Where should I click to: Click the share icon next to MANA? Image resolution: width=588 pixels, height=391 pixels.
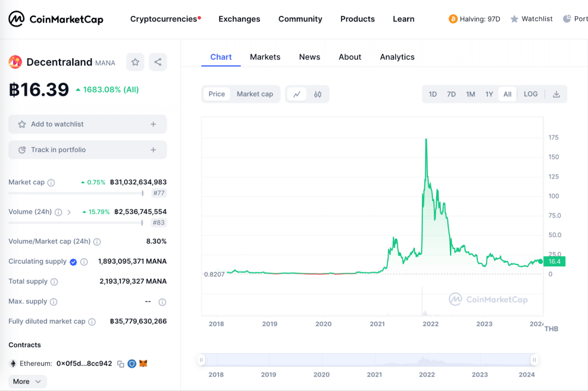click(158, 62)
